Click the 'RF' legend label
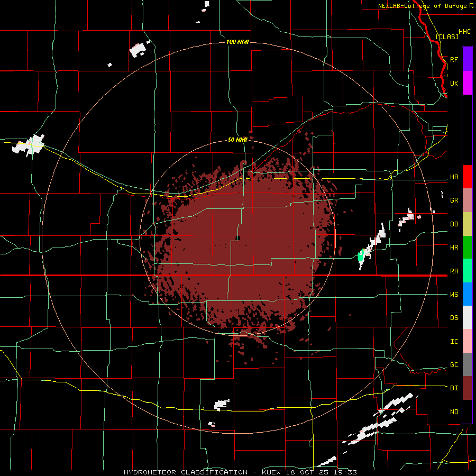 tap(454, 59)
